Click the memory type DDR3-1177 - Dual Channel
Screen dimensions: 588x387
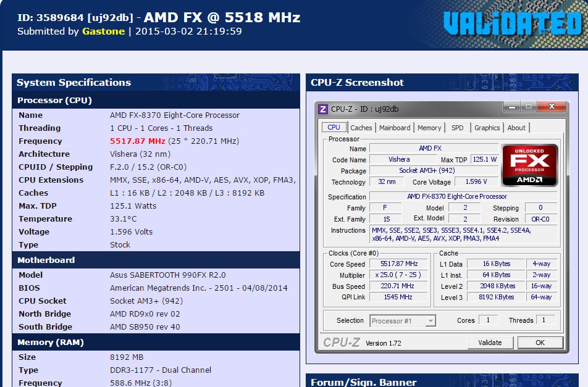161,370
